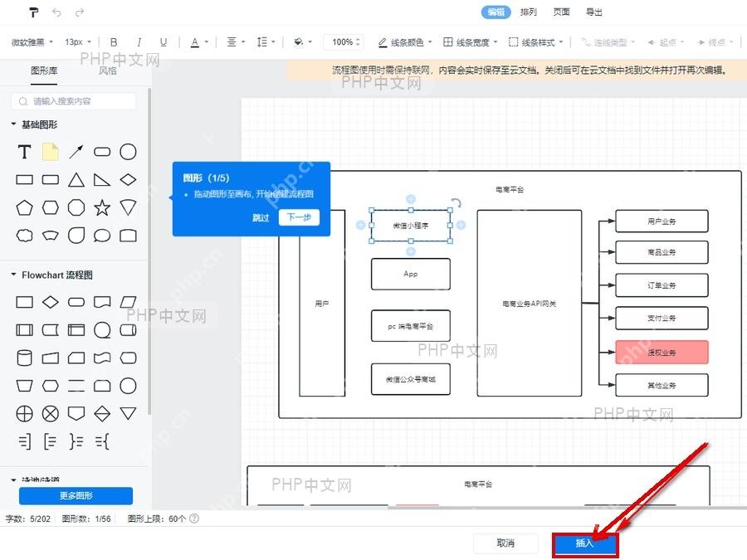The height and width of the screenshot is (560, 747).
Task: Select the flowchart circle with X shape
Action: 50,414
